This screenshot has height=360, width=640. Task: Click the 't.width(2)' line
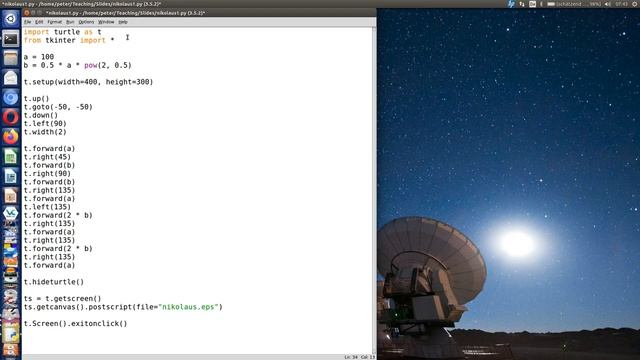point(45,132)
